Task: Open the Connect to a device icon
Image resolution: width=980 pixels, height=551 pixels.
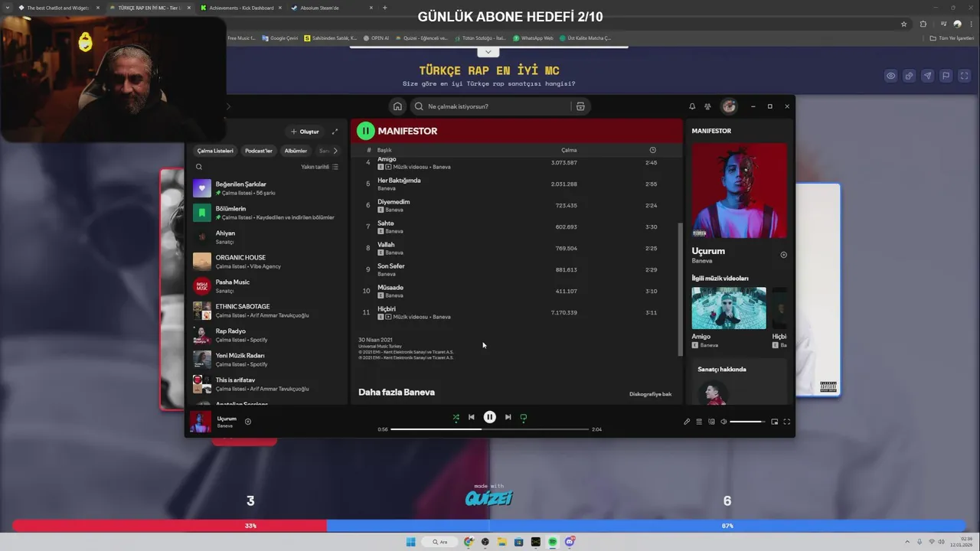Action: [711, 422]
